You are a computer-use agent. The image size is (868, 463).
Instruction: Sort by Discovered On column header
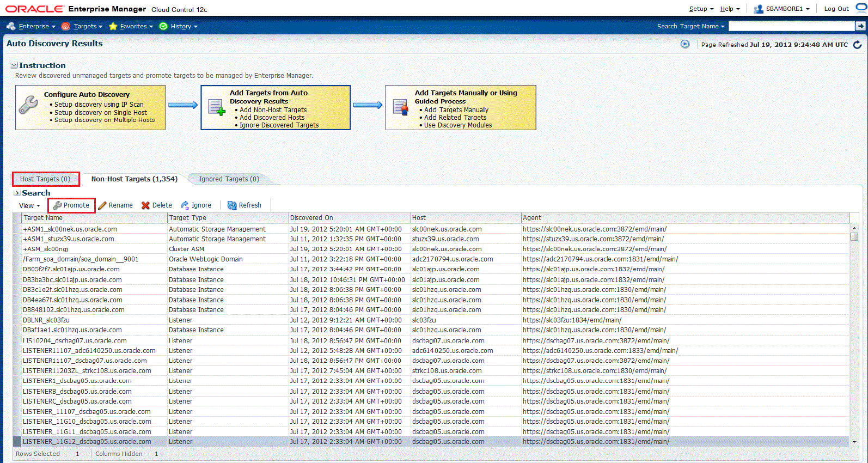(x=350, y=218)
